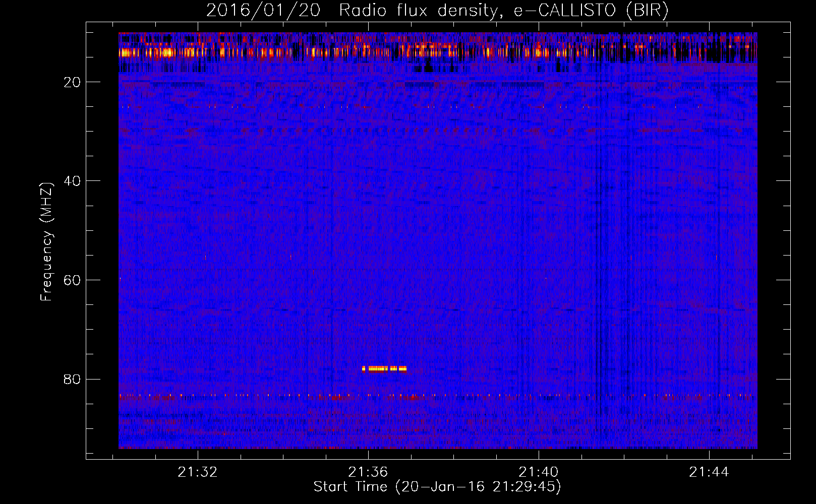Click the 21:40 time tick label
Viewport: 816px width, 504px height.
(x=539, y=472)
